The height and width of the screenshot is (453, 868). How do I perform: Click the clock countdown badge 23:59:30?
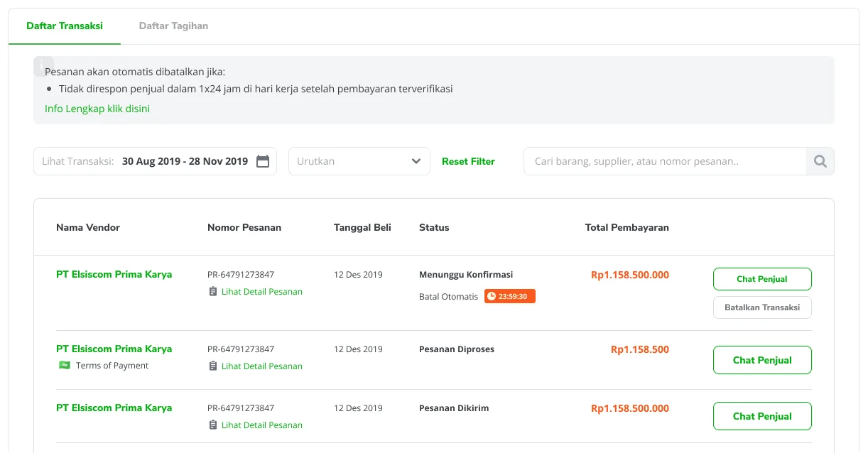(510, 296)
